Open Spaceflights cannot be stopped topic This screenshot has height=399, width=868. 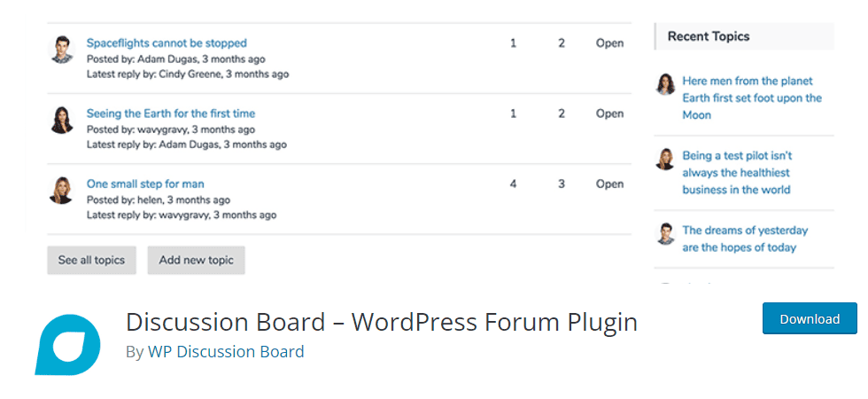pos(167,43)
